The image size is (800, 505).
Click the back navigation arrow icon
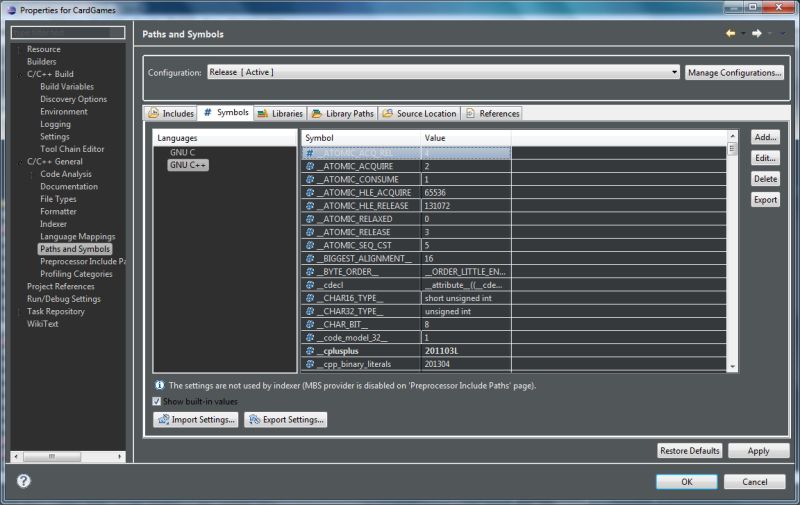[730, 34]
